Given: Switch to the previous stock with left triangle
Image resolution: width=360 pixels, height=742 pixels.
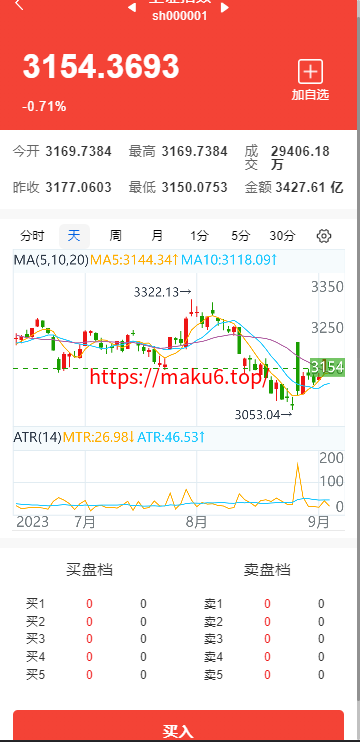Looking at the screenshot, I should point(132,8).
